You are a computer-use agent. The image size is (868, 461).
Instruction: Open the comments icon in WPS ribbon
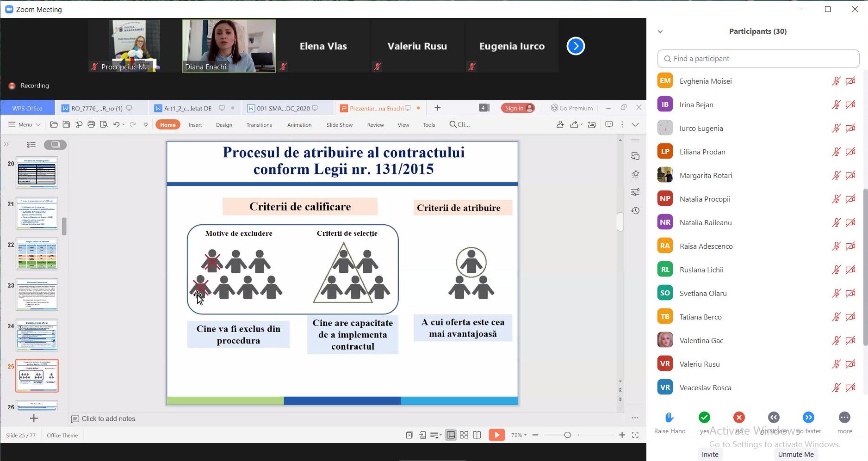click(x=609, y=124)
